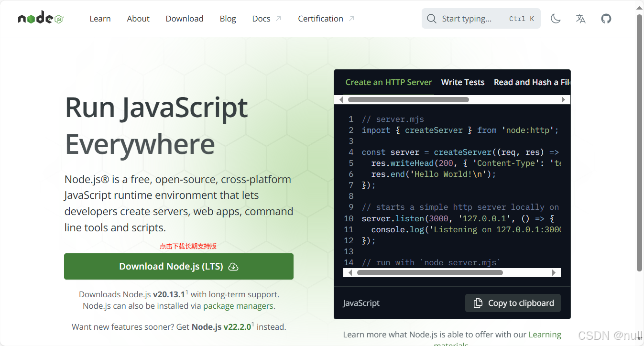Click the code line 'res.end('Hello World!\n');'
Screen dimensions: 644x346
434,174
